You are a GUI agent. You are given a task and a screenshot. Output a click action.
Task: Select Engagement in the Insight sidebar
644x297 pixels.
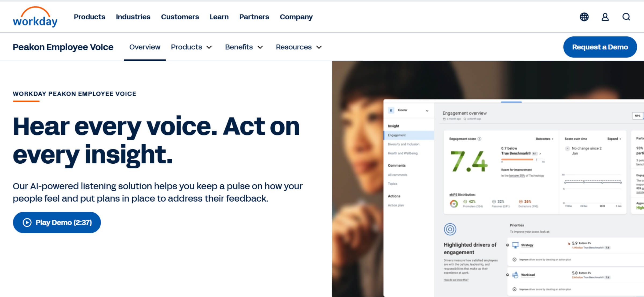pyautogui.click(x=397, y=135)
